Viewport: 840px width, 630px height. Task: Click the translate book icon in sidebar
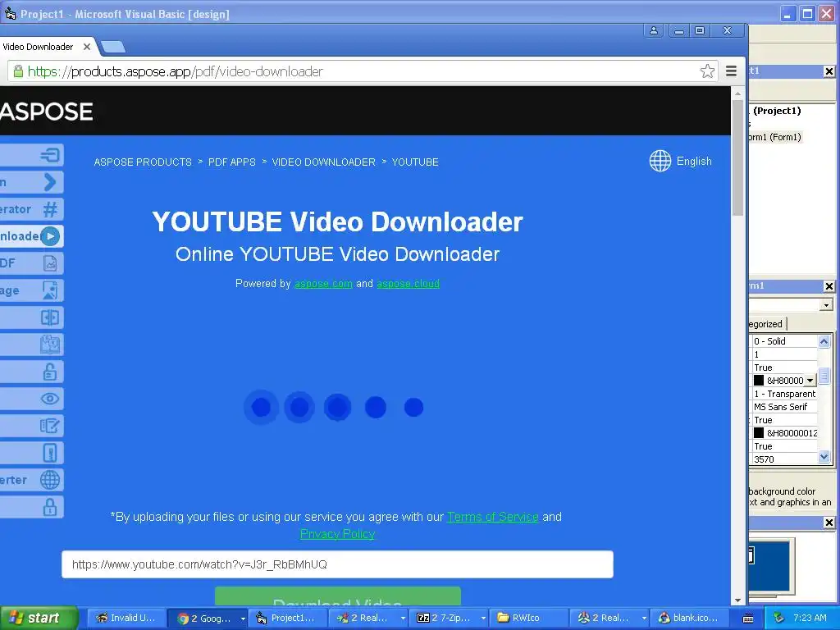tap(50, 345)
